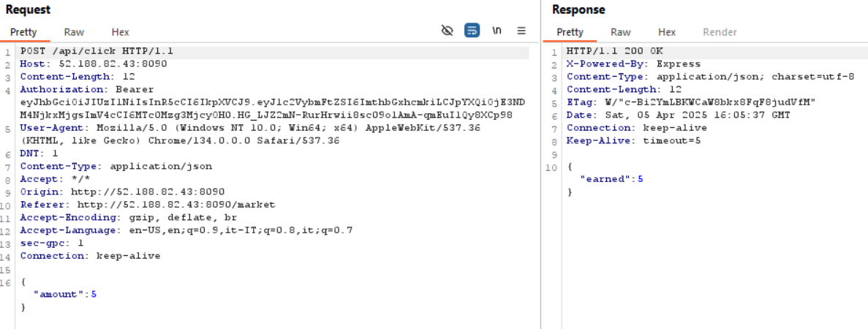
Task: Click the crossed-out eye icon in Request toolbar
Action: pyautogui.click(x=448, y=31)
